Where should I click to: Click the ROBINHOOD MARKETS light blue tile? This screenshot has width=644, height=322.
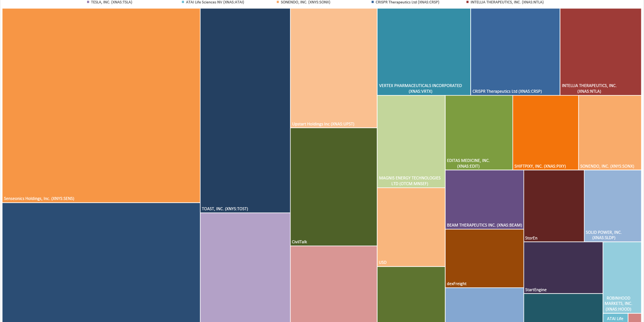coord(622,277)
